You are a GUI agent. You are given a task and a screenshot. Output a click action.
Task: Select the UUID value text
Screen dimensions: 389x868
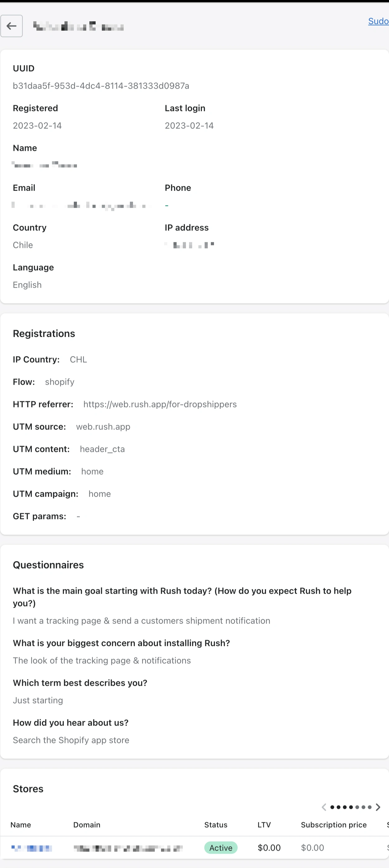101,86
